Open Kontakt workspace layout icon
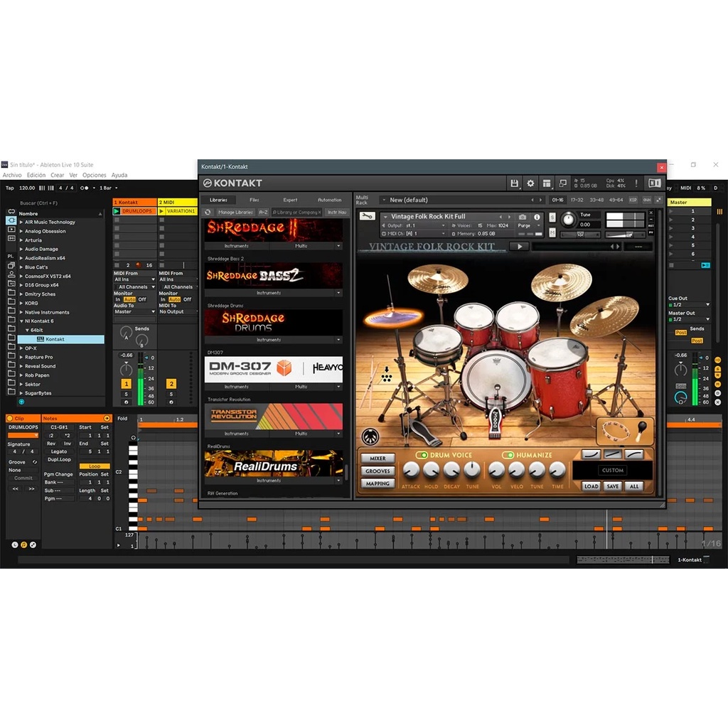 (x=547, y=183)
